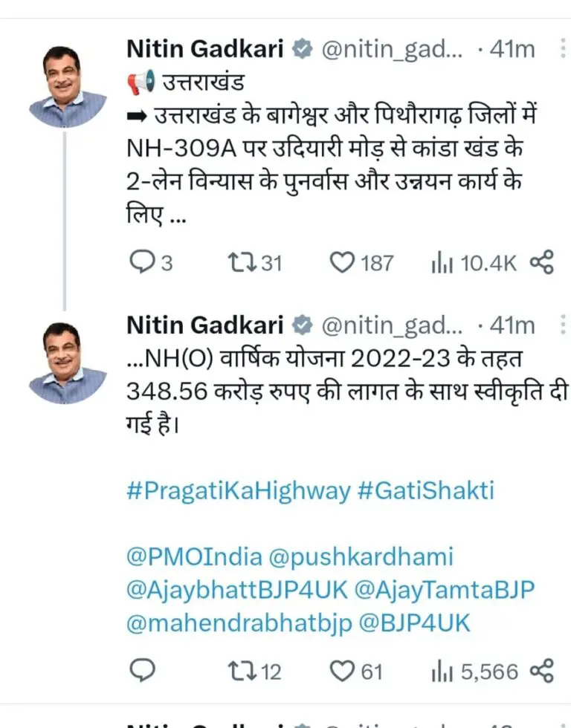View analytics showing 5,566 views
The width and height of the screenshot is (571, 728).
point(442,671)
